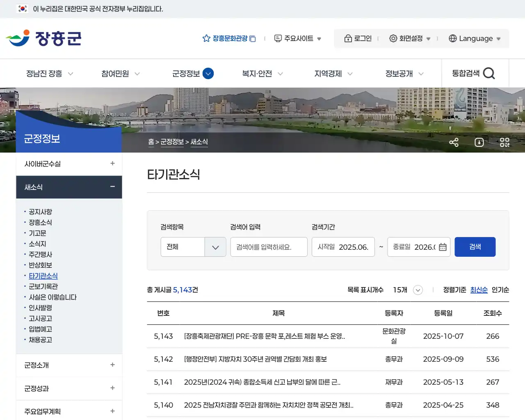Viewport: 525px width, 420px height.
Task: Open post 5,141 종합소득세 신고 납부
Action: 262,382
